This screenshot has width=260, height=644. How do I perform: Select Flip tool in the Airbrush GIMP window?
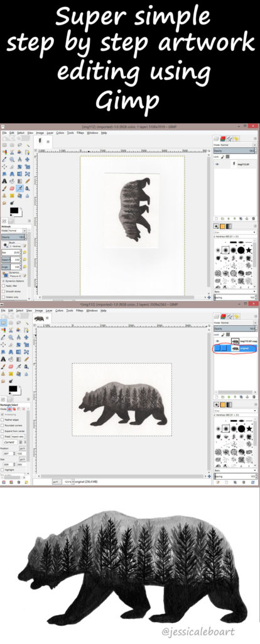tap(19, 174)
